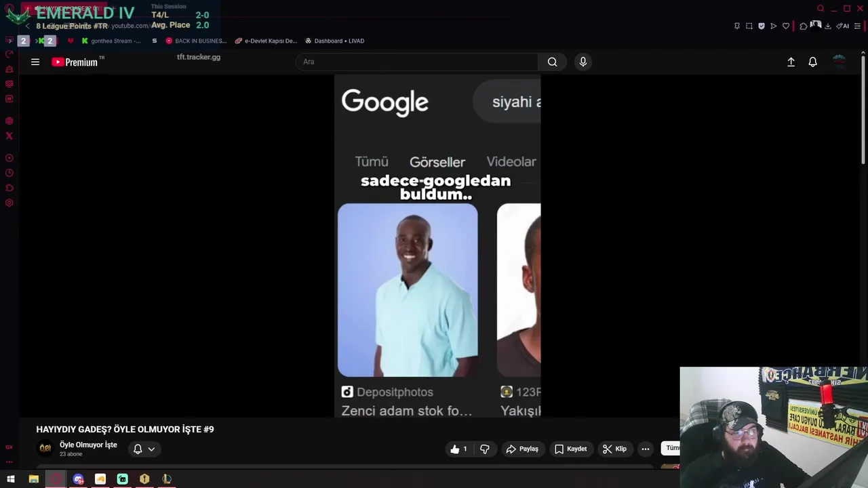The width and height of the screenshot is (868, 488).
Task: Like the video with thumbs up
Action: (x=458, y=449)
